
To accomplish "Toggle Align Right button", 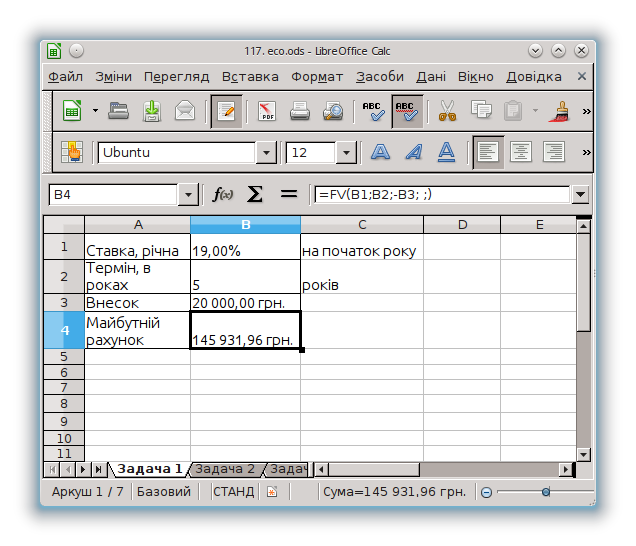I will tap(554, 152).
